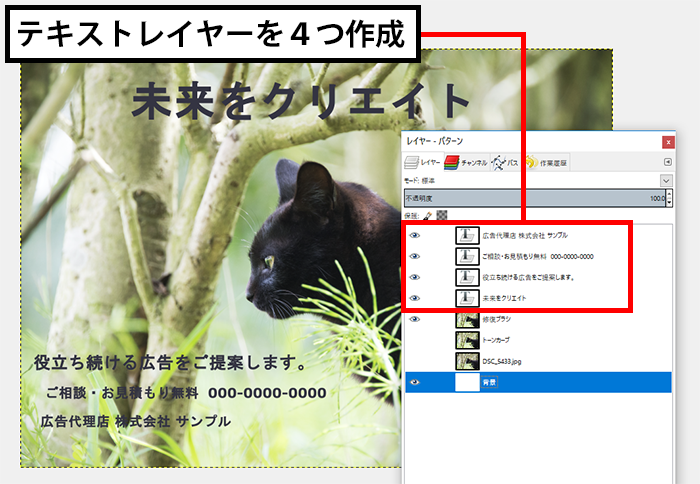Click the DSC_5433.jpg layer thumbnail
The width and height of the screenshot is (700, 484).
(x=467, y=361)
